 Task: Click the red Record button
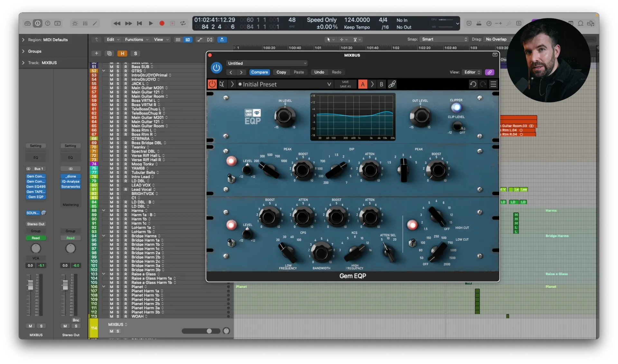[x=162, y=23]
